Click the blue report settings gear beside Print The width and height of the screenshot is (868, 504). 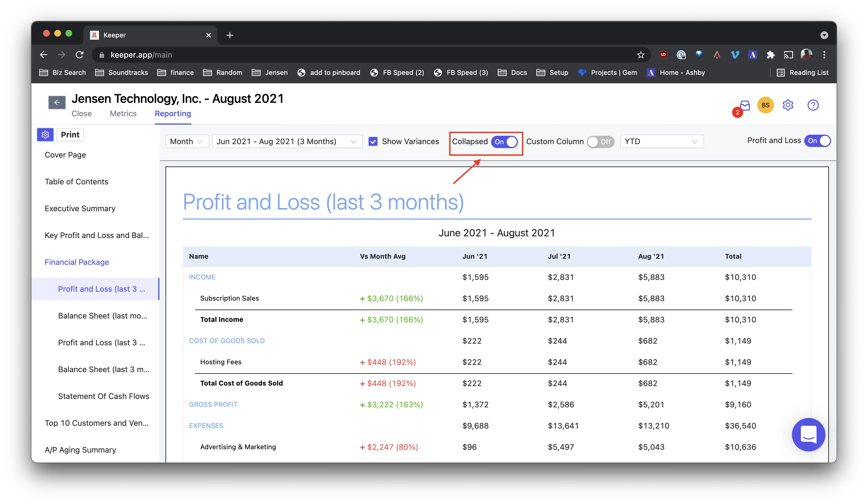45,134
